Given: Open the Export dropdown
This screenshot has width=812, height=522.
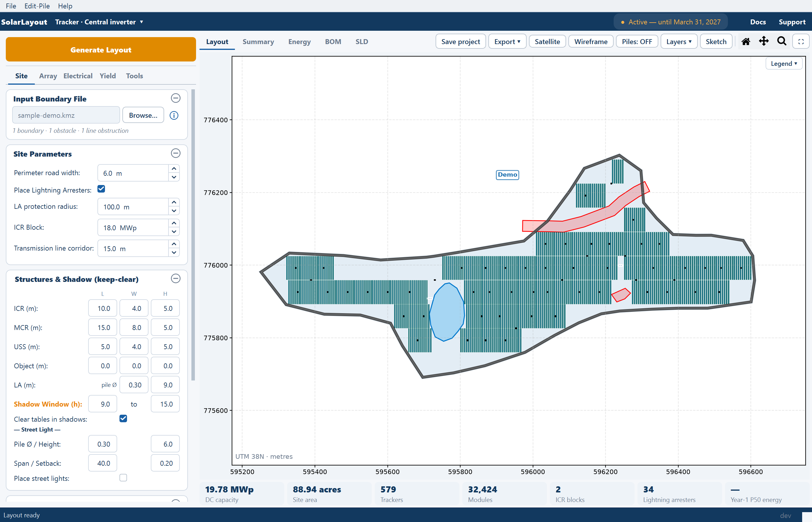Looking at the screenshot, I should pyautogui.click(x=507, y=42).
